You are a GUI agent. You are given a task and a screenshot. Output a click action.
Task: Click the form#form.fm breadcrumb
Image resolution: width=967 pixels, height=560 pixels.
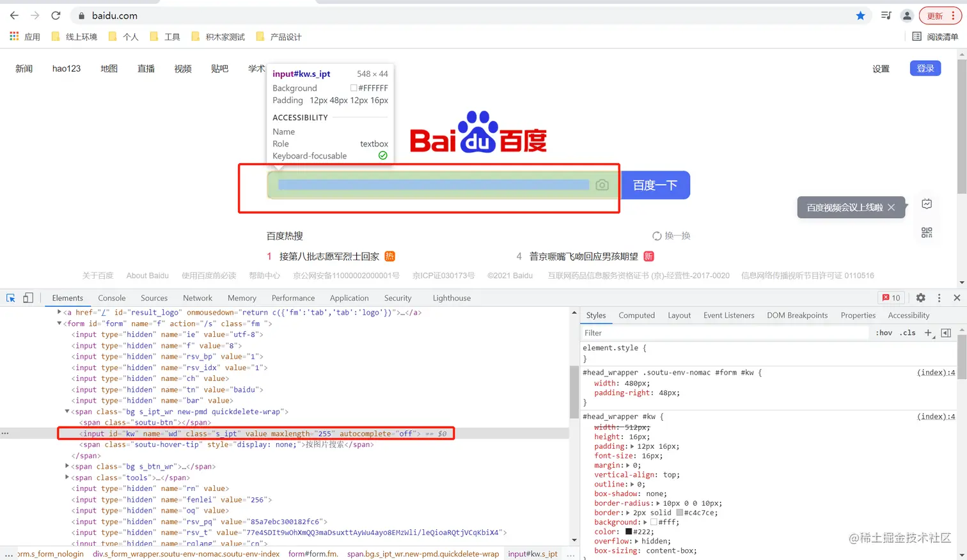(313, 554)
